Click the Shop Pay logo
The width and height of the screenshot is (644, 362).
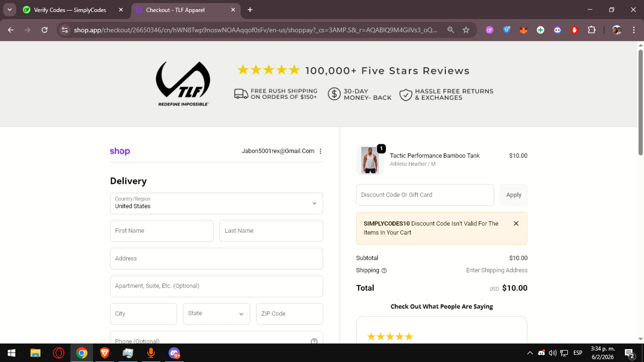point(120,151)
